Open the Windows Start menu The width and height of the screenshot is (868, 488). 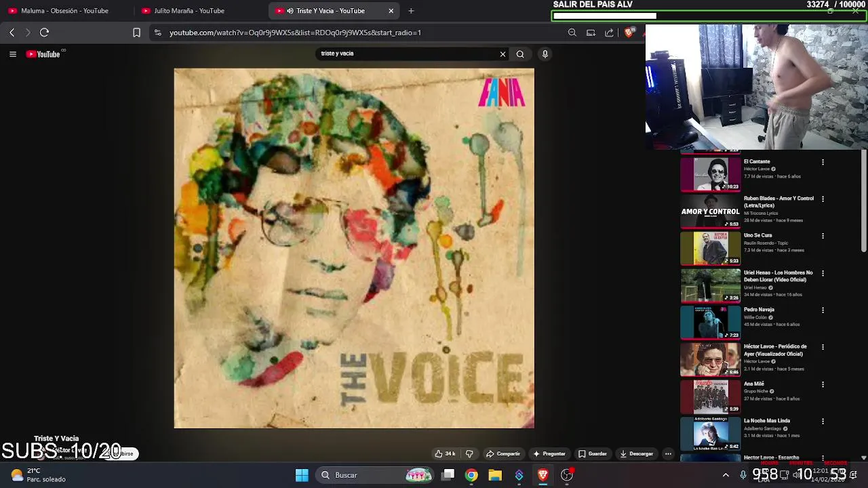tap(302, 475)
